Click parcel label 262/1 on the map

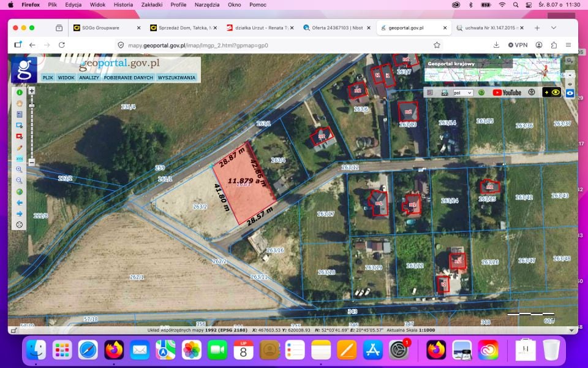click(137, 277)
